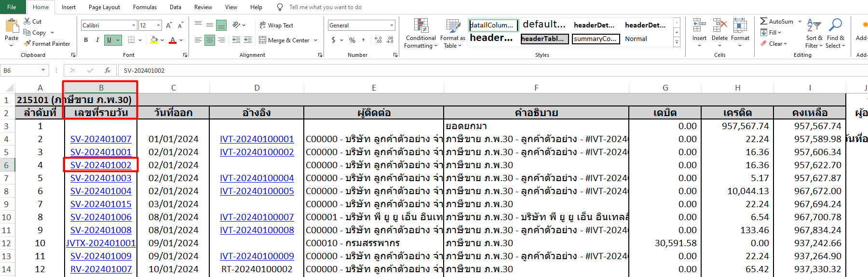
Task: Open the Clear eraser menu
Action: [773, 43]
